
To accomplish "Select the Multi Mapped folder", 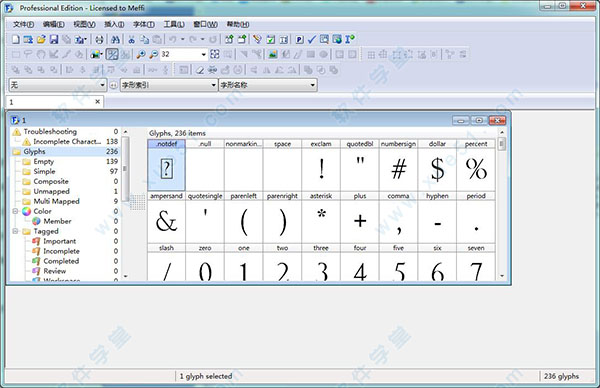I will coord(57,201).
